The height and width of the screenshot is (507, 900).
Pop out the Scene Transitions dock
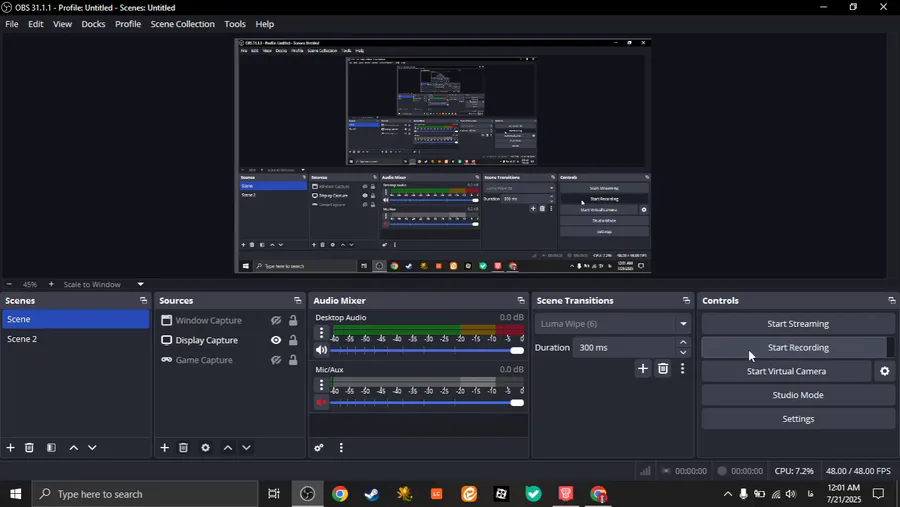pos(686,300)
